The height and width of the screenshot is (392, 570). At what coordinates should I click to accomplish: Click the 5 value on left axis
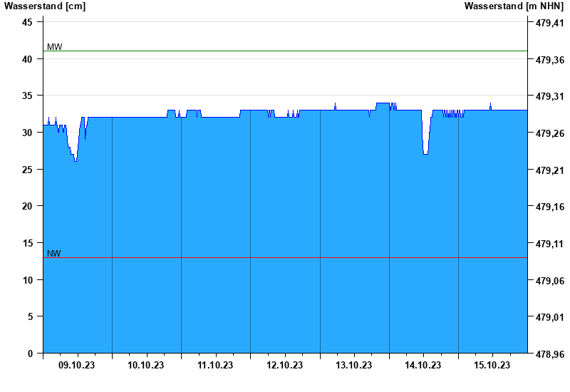(30, 316)
